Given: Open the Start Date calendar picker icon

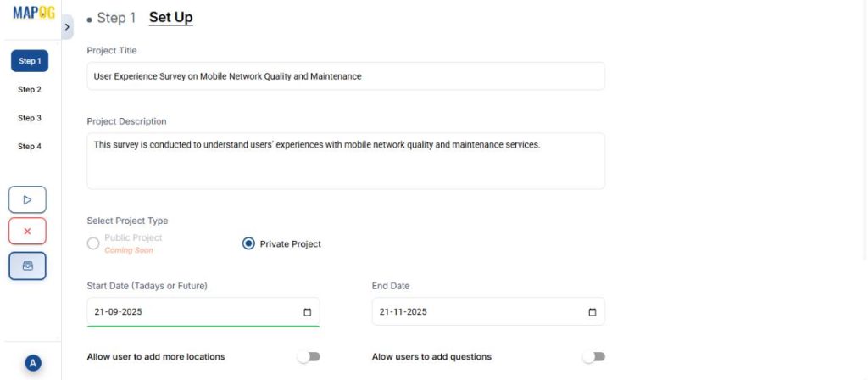Looking at the screenshot, I should [307, 312].
